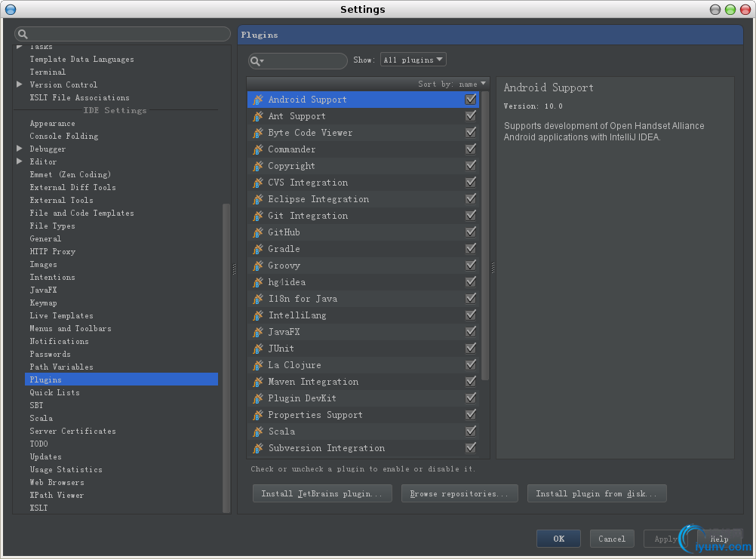
Task: Click the Git Integration plugin icon
Action: (258, 216)
